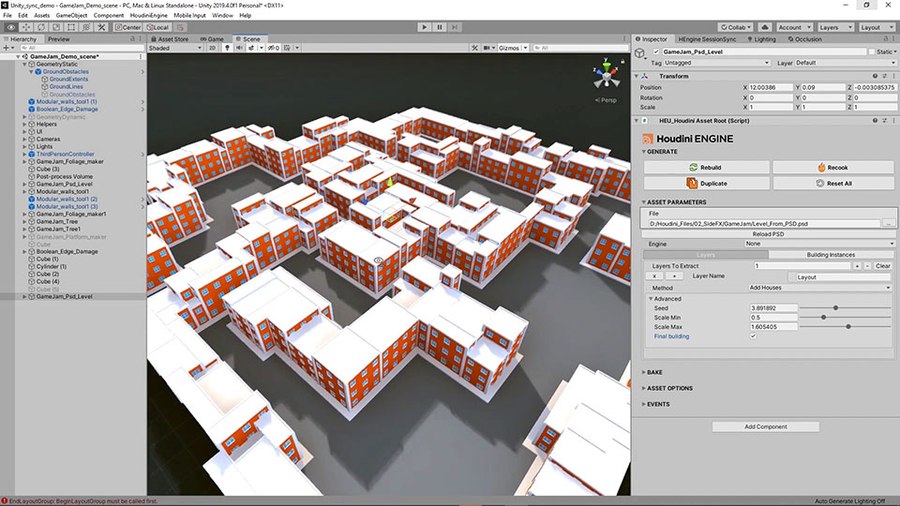Screen dimensions: 900x506
Task: Click the Scale Max slider
Action: (845, 326)
